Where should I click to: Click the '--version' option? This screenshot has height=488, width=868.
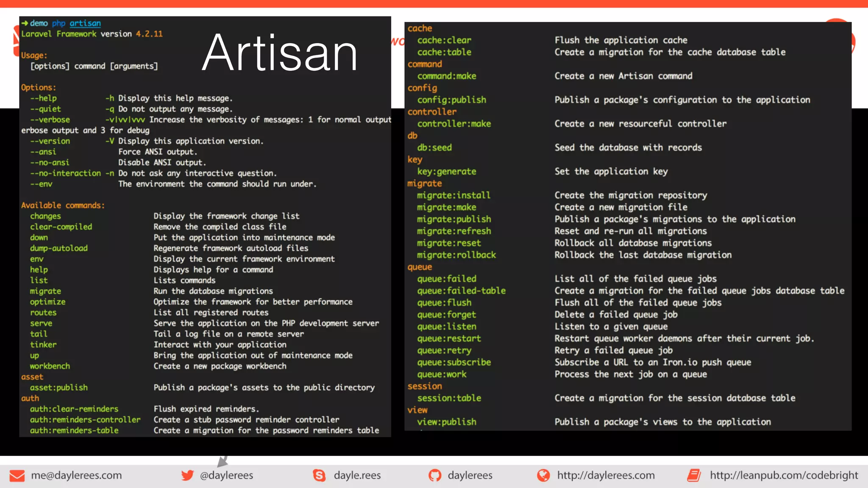pos(50,141)
